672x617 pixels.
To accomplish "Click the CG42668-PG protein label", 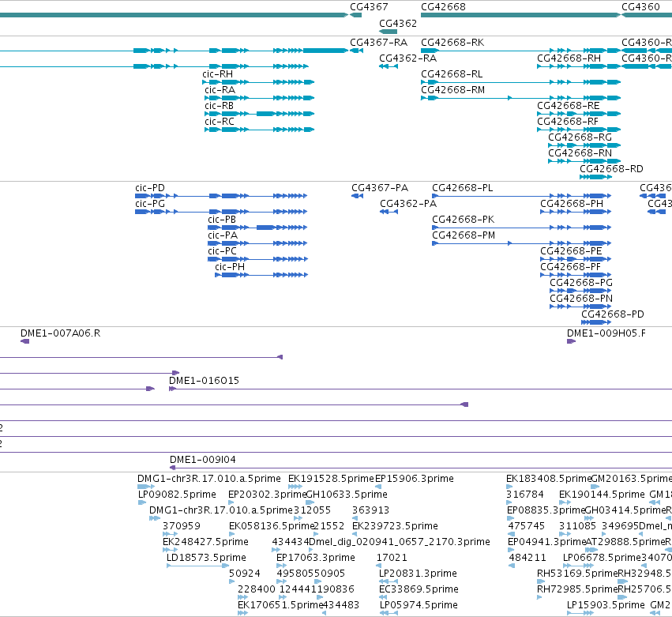I will [x=581, y=283].
